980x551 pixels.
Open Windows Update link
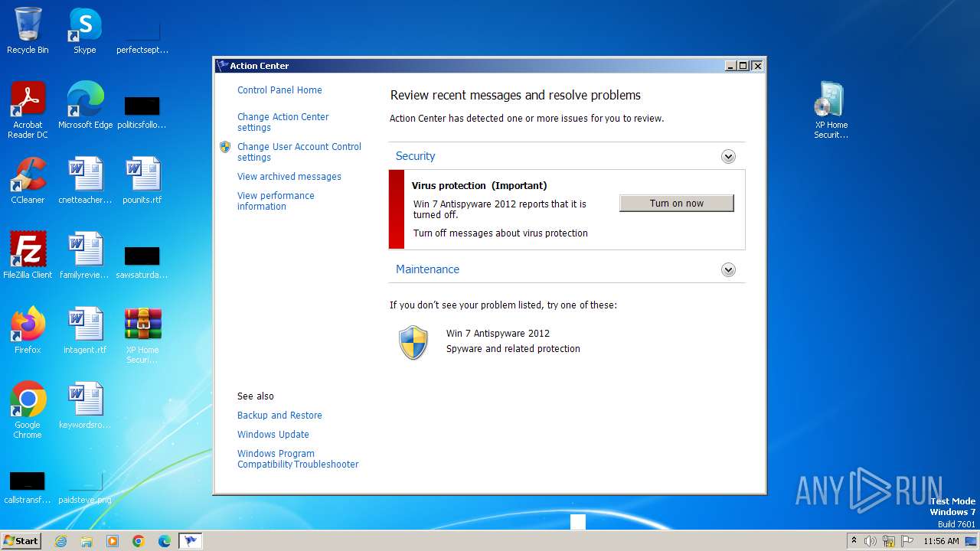click(x=273, y=435)
